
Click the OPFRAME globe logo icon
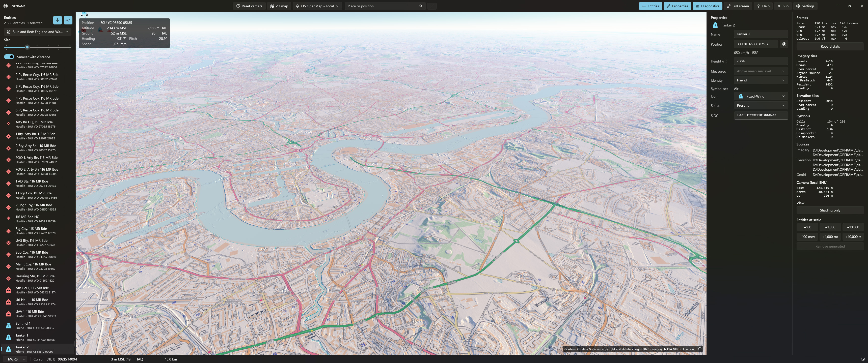tap(5, 6)
